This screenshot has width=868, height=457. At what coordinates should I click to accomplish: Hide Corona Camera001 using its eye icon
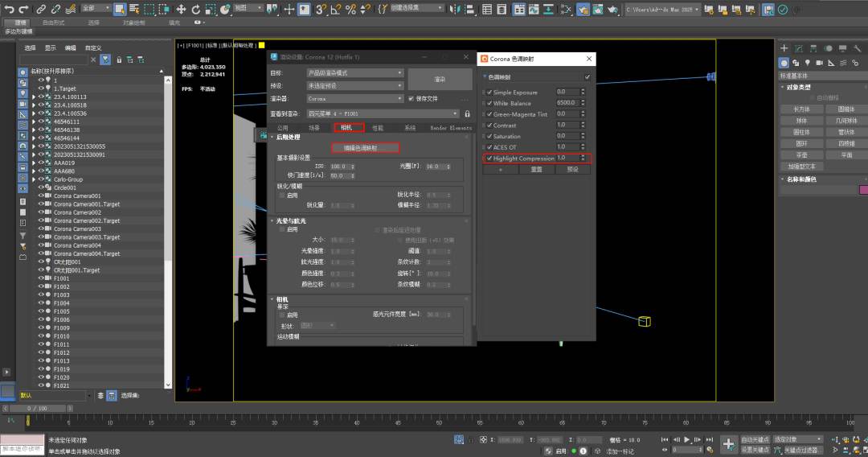coord(41,196)
